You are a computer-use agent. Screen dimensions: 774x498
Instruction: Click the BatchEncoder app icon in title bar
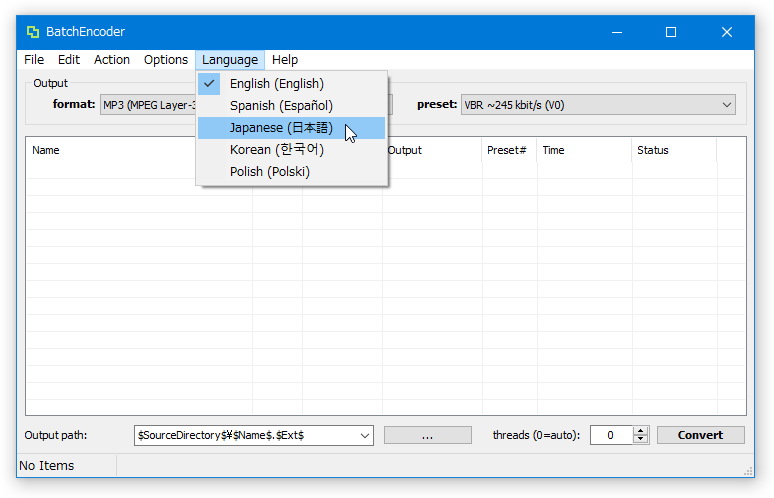[33, 32]
